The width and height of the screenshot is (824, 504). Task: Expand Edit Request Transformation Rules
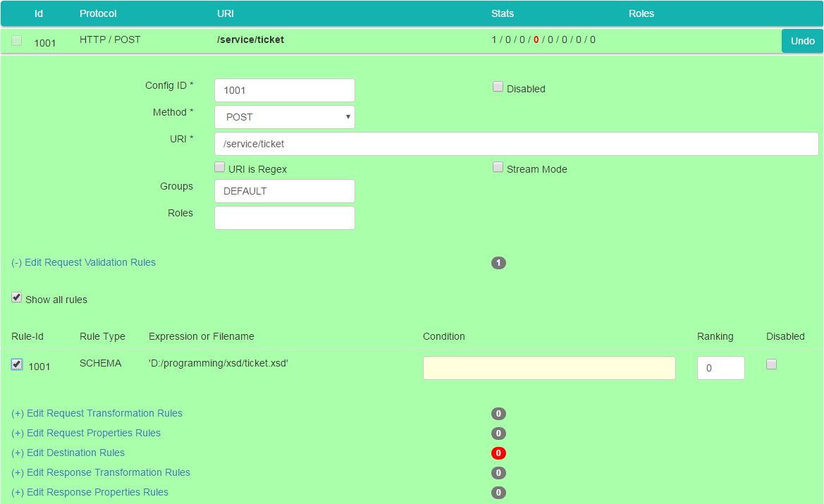tap(97, 414)
